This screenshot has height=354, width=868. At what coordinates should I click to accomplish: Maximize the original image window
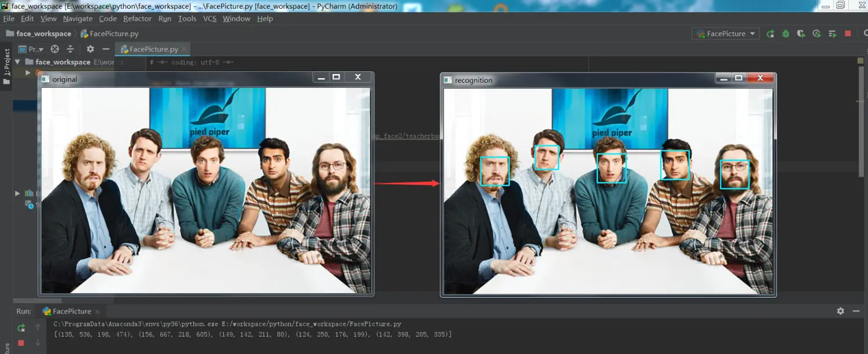pyautogui.click(x=336, y=77)
